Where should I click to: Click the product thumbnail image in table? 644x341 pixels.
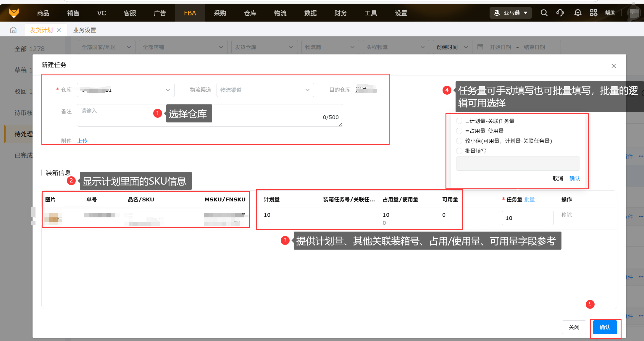[53, 219]
